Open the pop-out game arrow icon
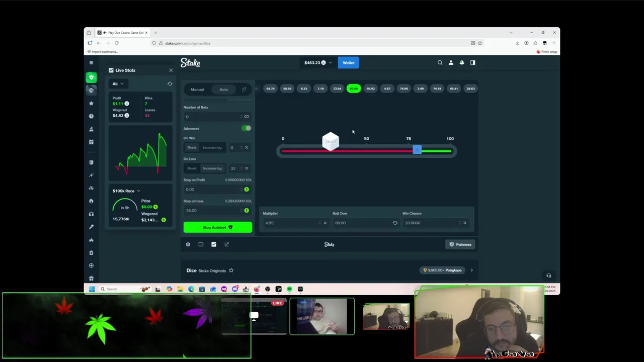This screenshot has height=362, width=644. tap(226, 244)
